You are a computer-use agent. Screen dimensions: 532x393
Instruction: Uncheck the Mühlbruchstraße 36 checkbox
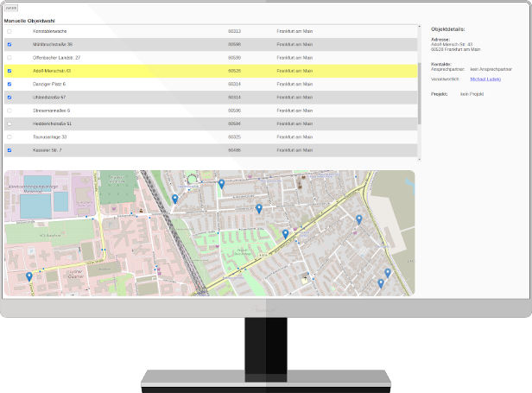[9, 44]
